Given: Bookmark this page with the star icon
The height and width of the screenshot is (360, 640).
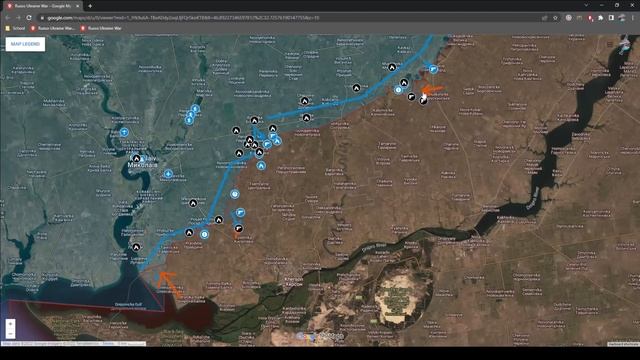Looking at the screenshot, I should coord(555,18).
